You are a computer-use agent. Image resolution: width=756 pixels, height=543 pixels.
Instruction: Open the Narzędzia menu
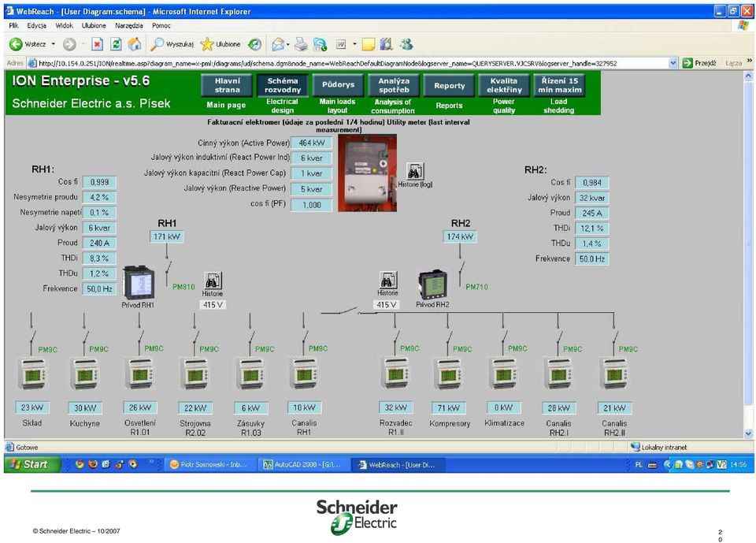coord(128,25)
